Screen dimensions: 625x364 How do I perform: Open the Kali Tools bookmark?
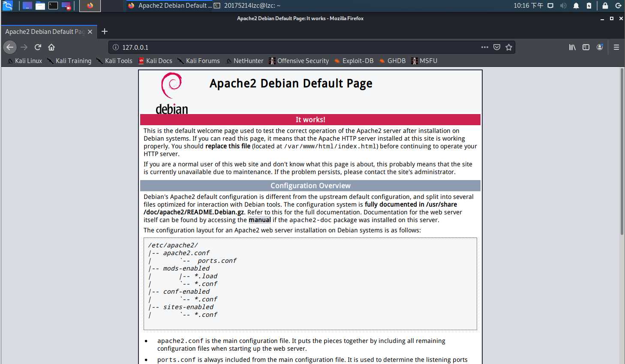click(114, 61)
